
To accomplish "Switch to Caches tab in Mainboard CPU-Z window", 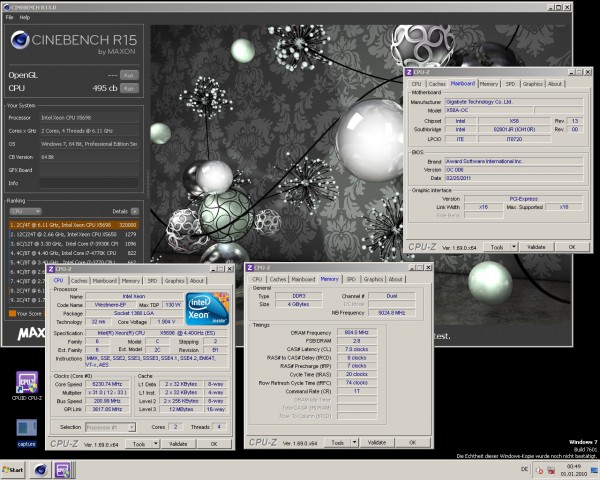I will tap(437, 84).
